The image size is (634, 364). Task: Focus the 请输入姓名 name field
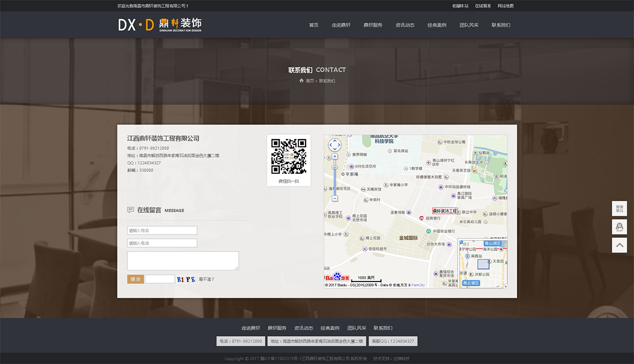(x=162, y=230)
